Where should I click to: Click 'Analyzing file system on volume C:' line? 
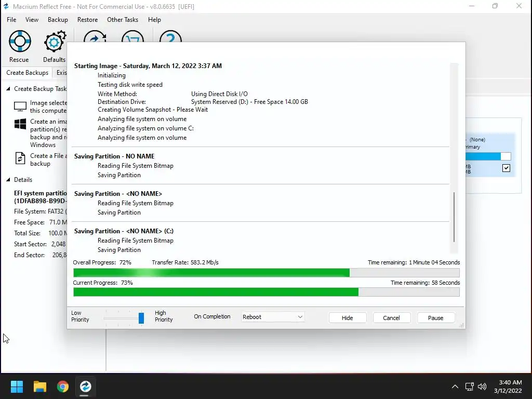[145, 128]
